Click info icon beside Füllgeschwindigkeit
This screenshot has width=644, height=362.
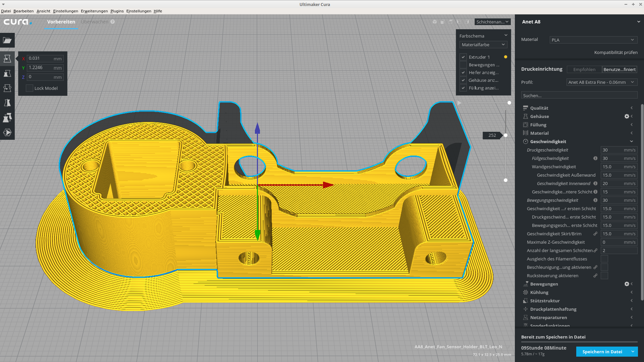[595, 158]
